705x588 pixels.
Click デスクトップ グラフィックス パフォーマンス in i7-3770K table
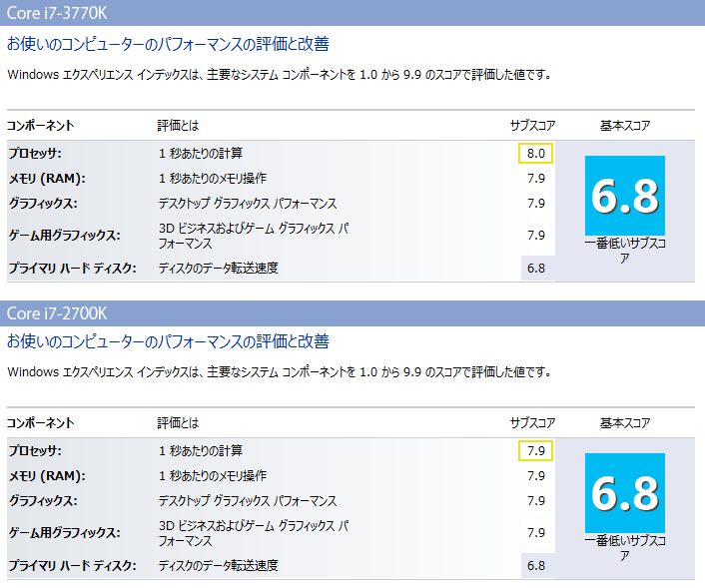(x=248, y=204)
